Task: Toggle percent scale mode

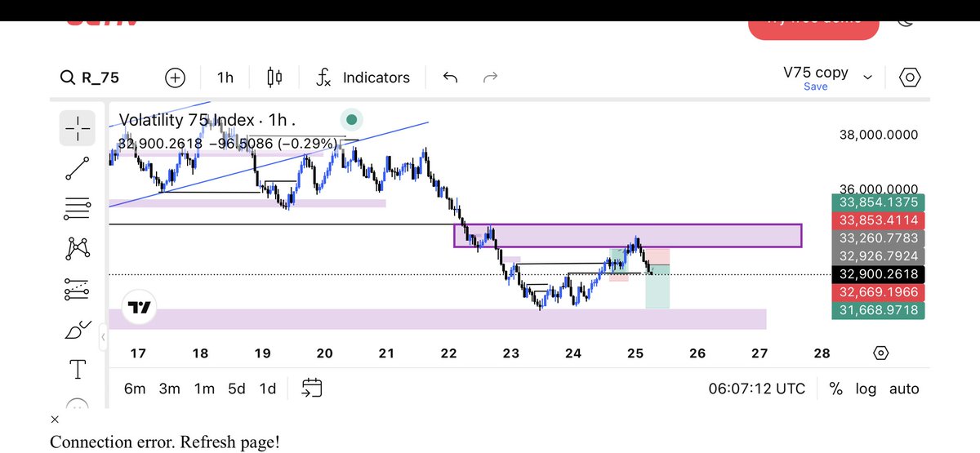Action: 835,389
